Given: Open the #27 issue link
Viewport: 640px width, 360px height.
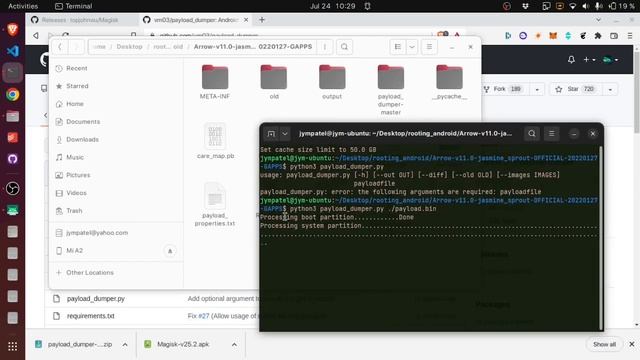Looking at the screenshot, I should coord(204,316).
